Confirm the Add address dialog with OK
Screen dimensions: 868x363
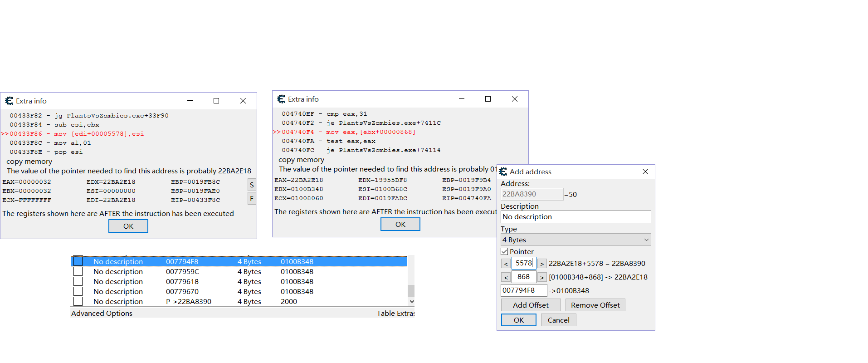point(519,320)
